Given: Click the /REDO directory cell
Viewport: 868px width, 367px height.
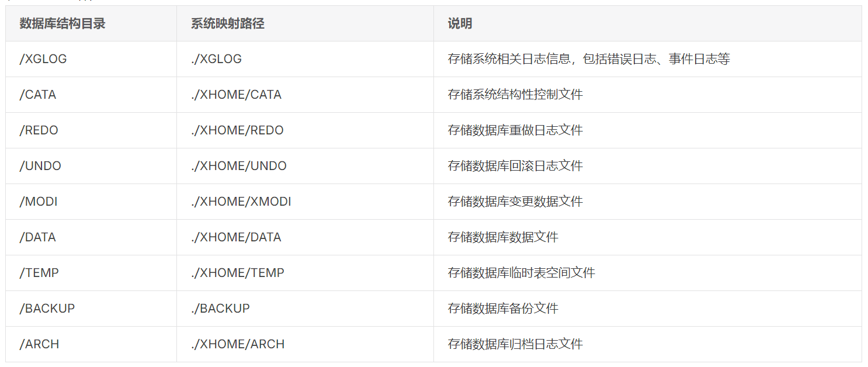Looking at the screenshot, I should click(39, 130).
